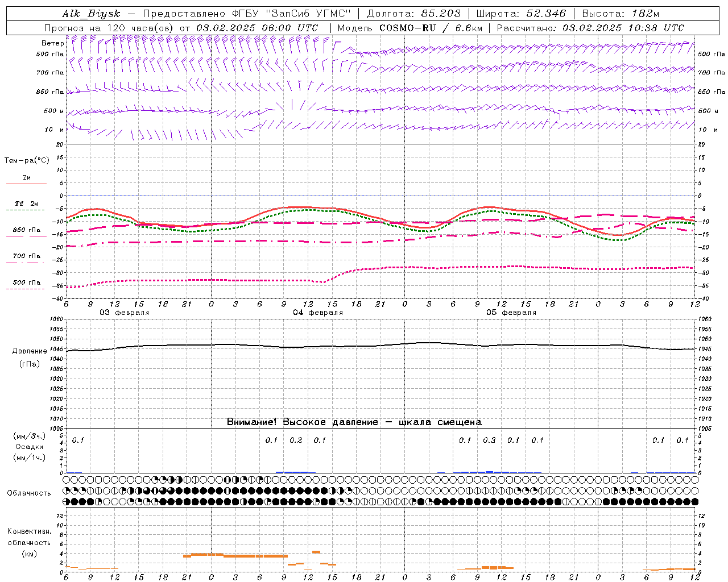Select the Тем-ра(°C) panel label
The height and width of the screenshot is (582, 728).
click(27, 161)
